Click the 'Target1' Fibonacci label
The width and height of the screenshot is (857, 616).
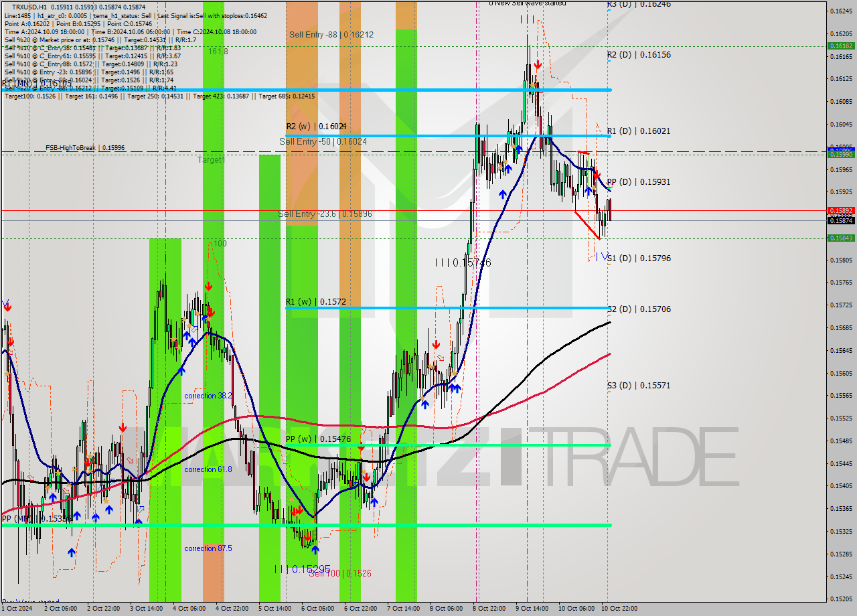tap(211, 160)
